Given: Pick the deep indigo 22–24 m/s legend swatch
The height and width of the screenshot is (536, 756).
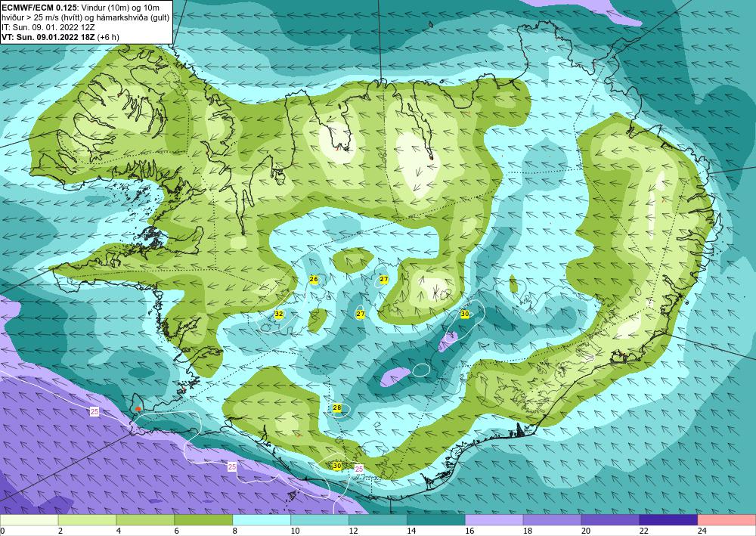Looking at the screenshot, I should pos(669,520).
